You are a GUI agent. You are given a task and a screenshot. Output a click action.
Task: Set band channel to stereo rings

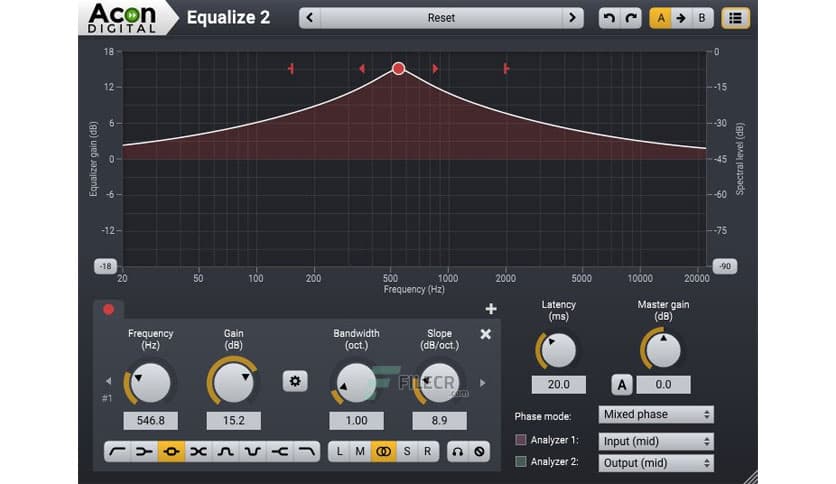[x=383, y=451]
